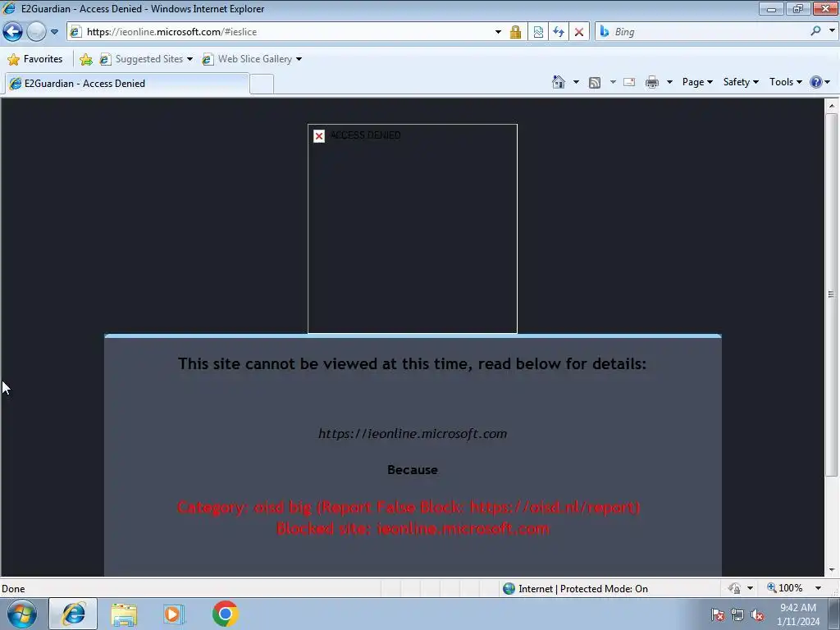Open a new blank tab
Screen dimensions: 840x630
pyautogui.click(x=262, y=84)
